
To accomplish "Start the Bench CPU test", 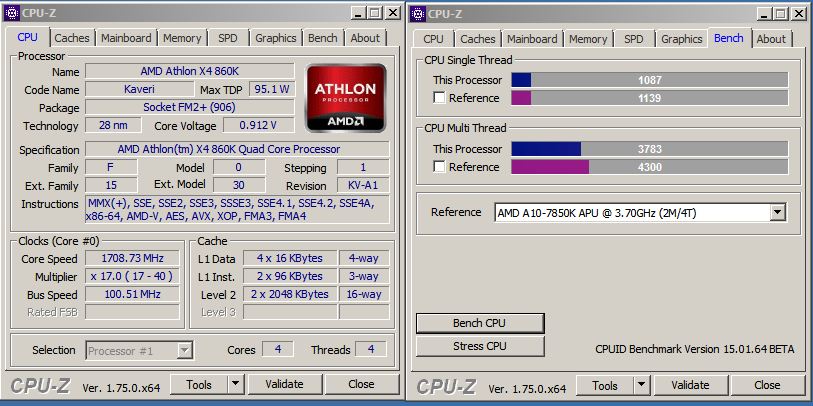I will (480, 323).
